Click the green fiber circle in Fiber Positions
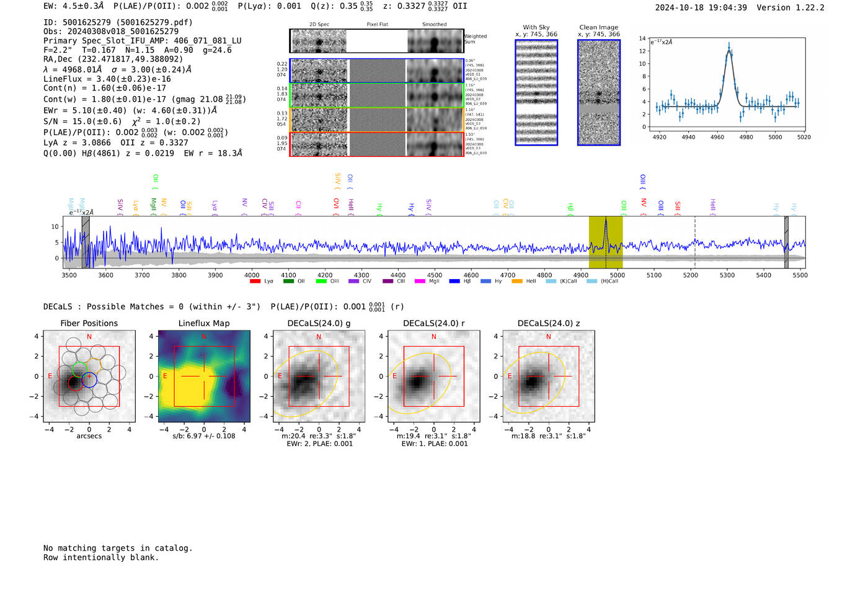The image size is (868, 591). 79,369
